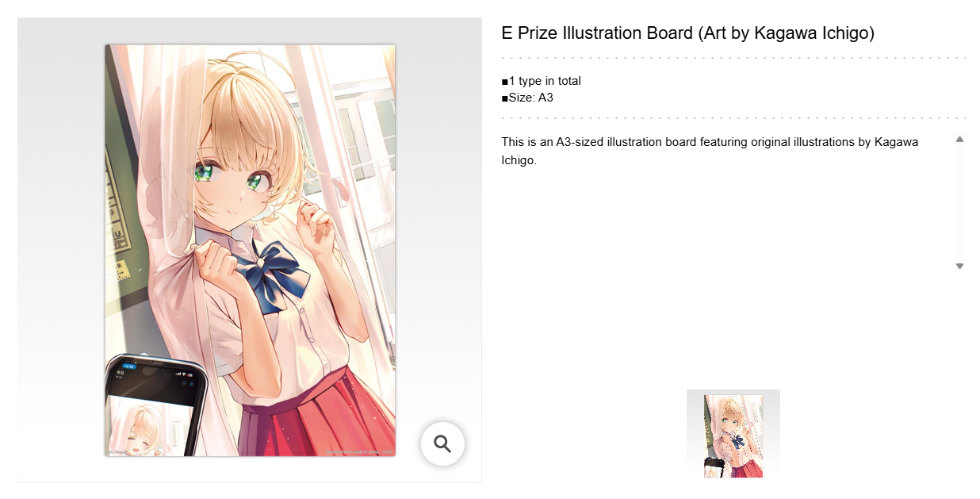The height and width of the screenshot is (499, 980).
Task: Click the "Size: A3" specification text
Action: 527,98
